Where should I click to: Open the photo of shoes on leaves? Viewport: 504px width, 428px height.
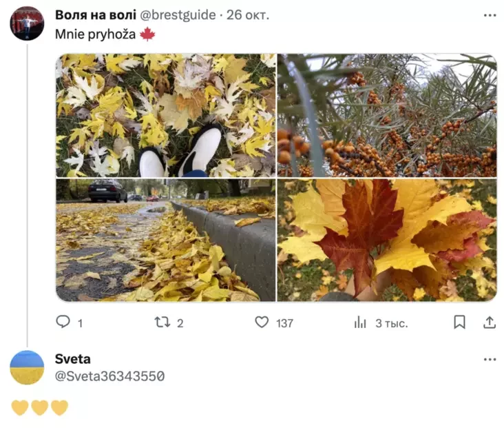coord(165,115)
